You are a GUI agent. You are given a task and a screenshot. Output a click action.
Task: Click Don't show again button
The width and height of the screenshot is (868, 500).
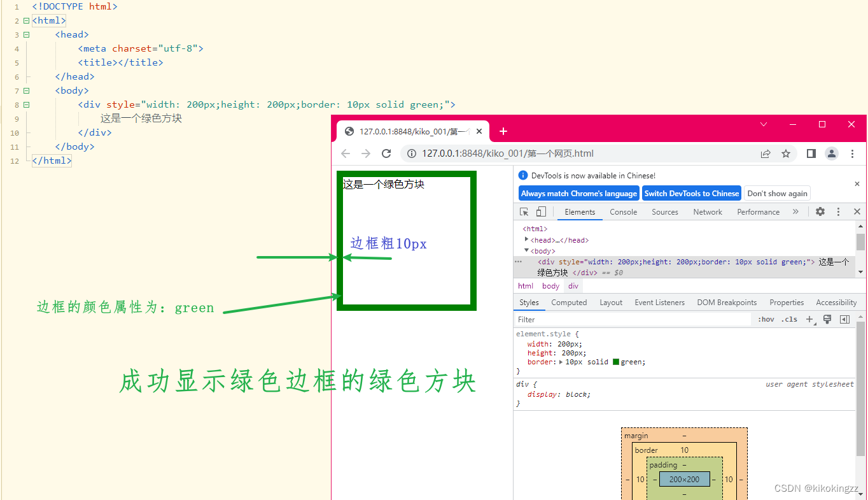778,194
